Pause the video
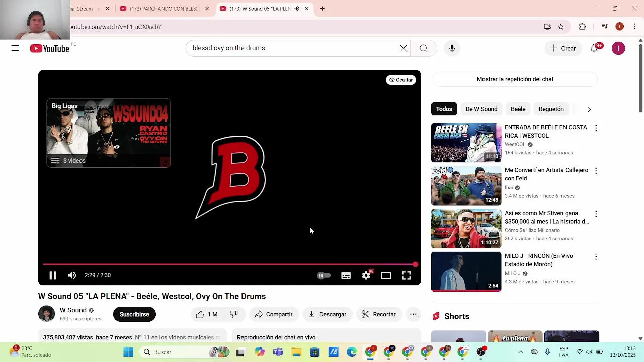Viewport: 644px width, 362px height. tap(52, 275)
